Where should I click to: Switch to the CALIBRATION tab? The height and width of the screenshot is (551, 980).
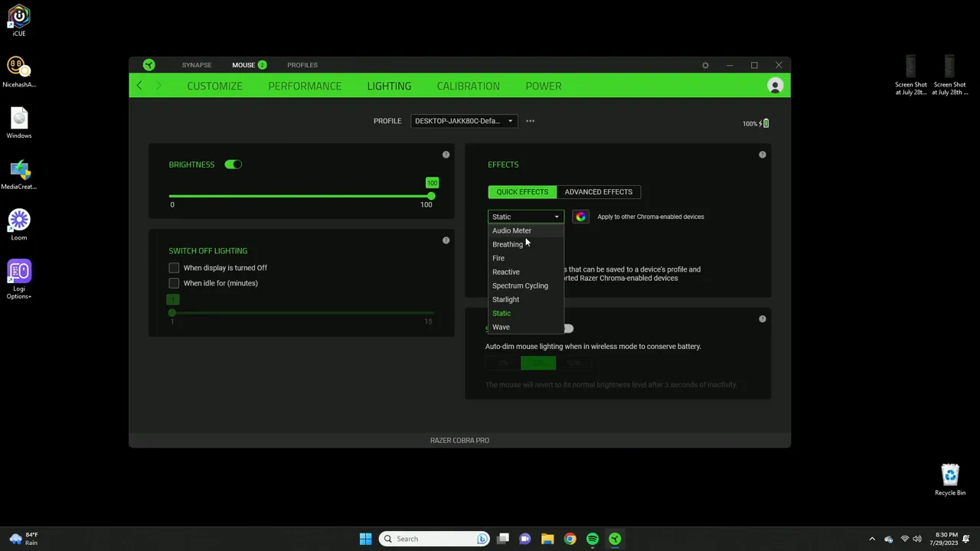(468, 86)
